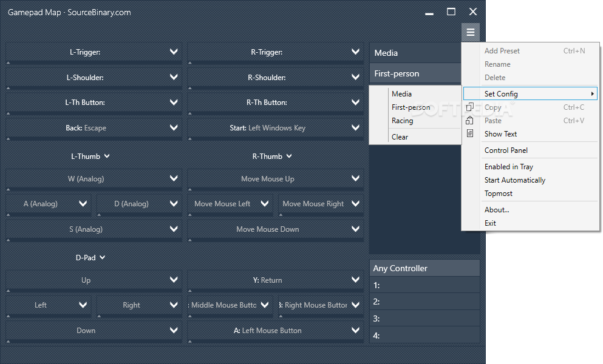The height and width of the screenshot is (364, 603).
Task: Choose Racing in Set Config submenu
Action: (402, 121)
